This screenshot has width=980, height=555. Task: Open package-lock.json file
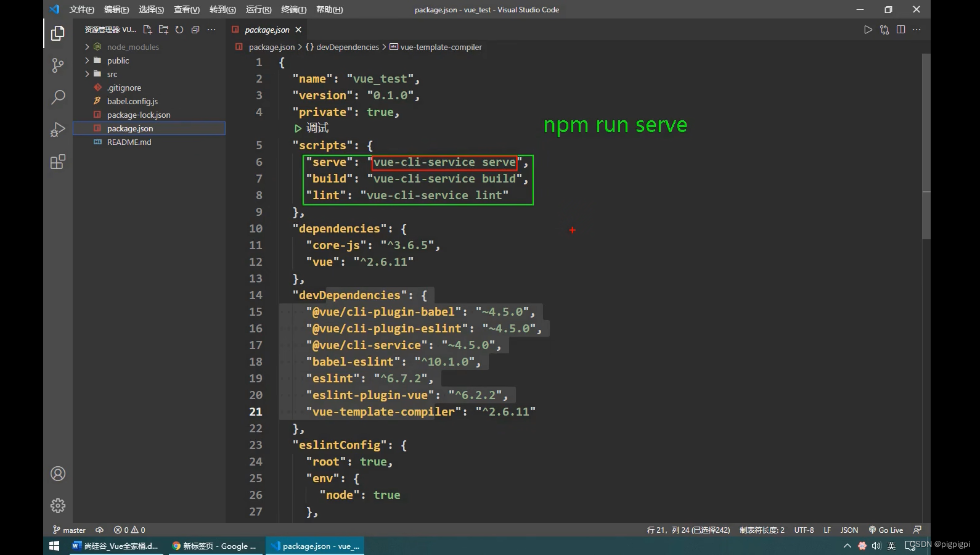pyautogui.click(x=149, y=115)
